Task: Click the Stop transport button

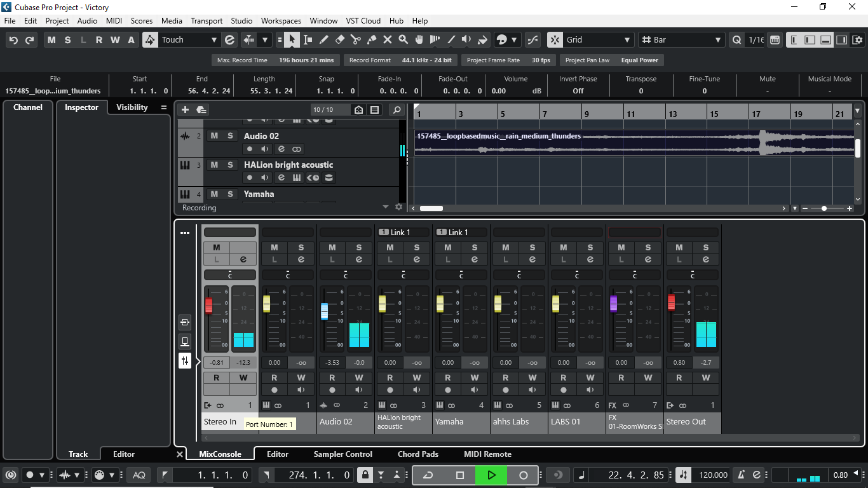Action: point(460,475)
